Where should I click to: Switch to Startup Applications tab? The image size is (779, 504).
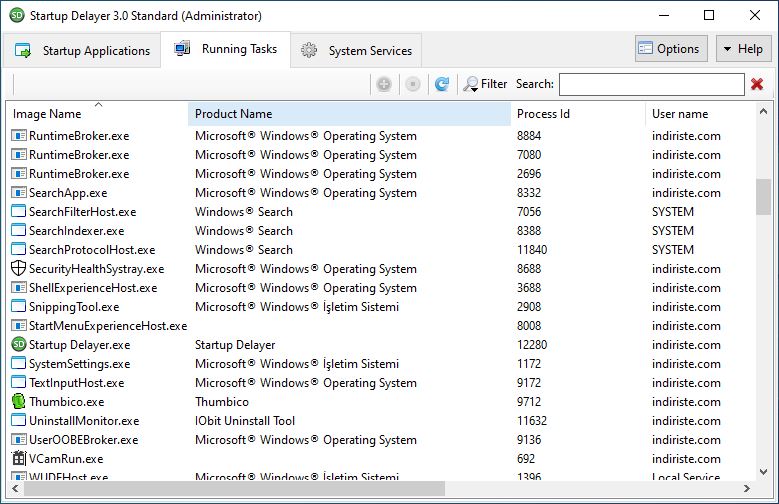tap(82, 51)
